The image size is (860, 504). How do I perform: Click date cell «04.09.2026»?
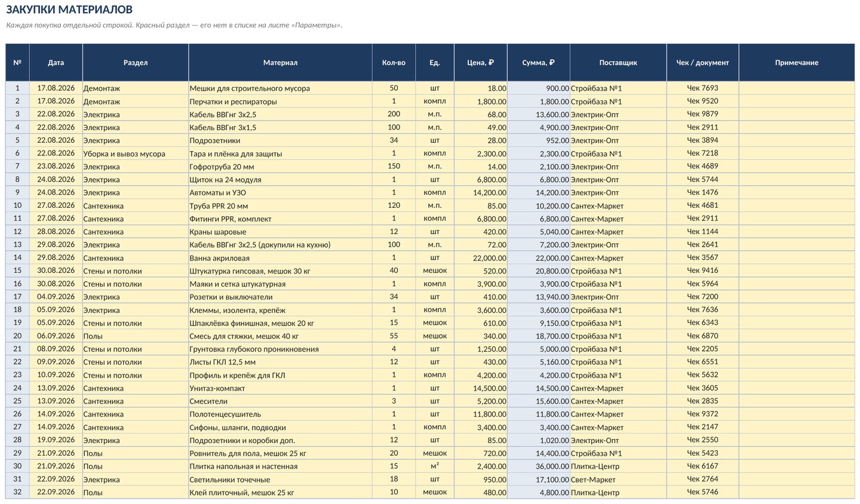(x=56, y=297)
